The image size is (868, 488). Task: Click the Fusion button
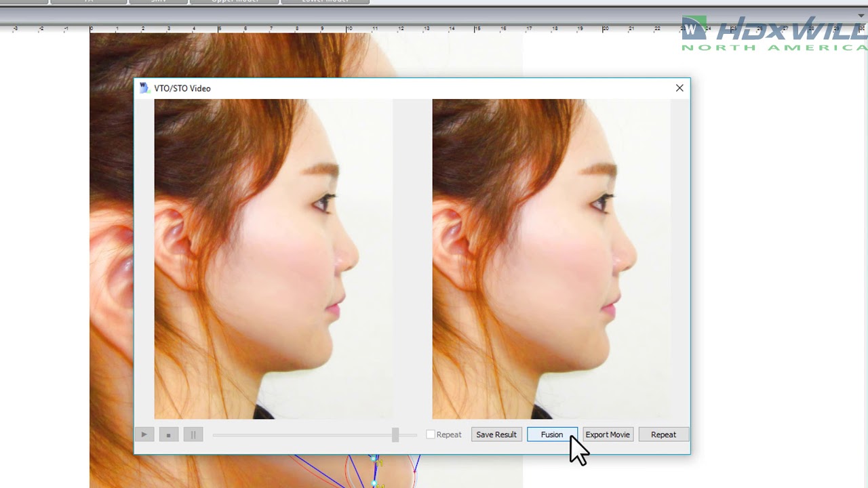552,434
